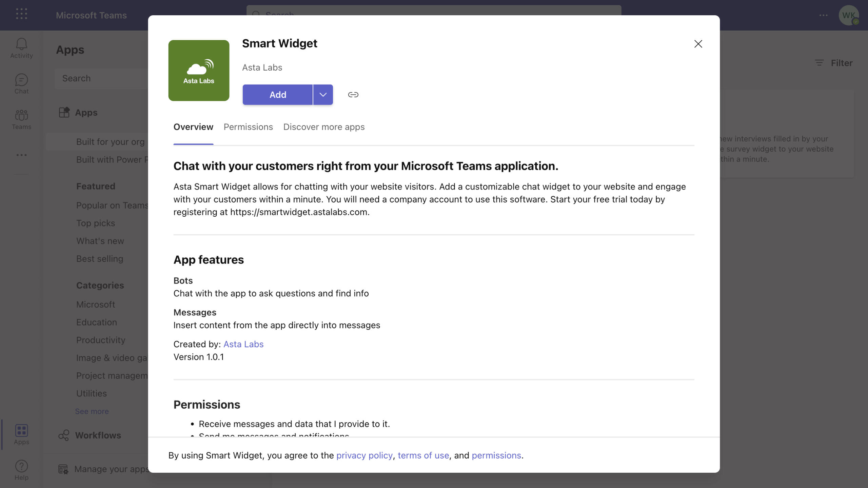Close the Smart Widget dialog

coord(698,44)
